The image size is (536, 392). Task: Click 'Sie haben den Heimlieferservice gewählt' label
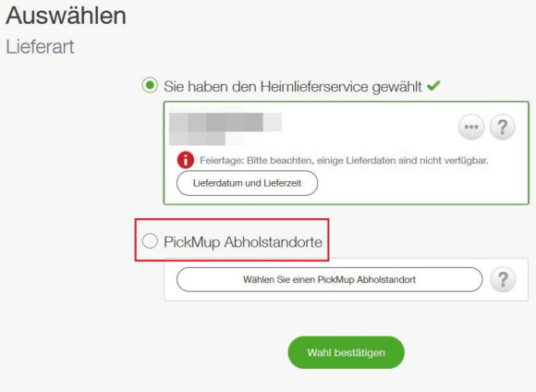point(293,87)
